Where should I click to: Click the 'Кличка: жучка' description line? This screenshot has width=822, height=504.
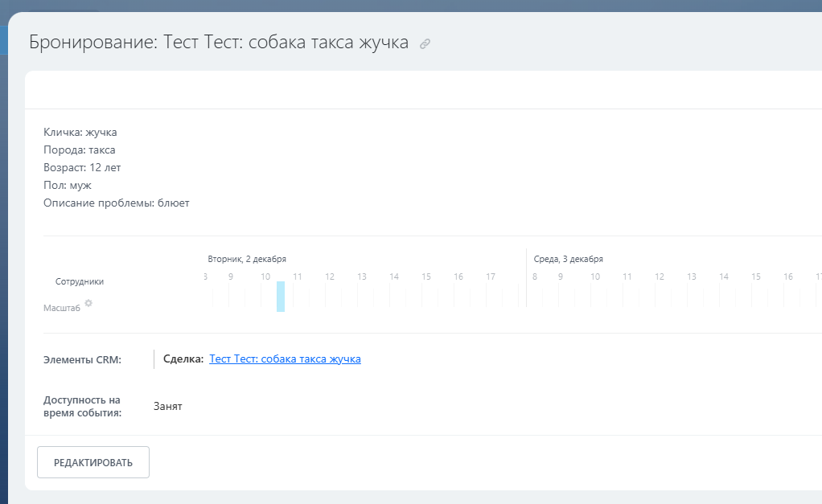[80, 132]
